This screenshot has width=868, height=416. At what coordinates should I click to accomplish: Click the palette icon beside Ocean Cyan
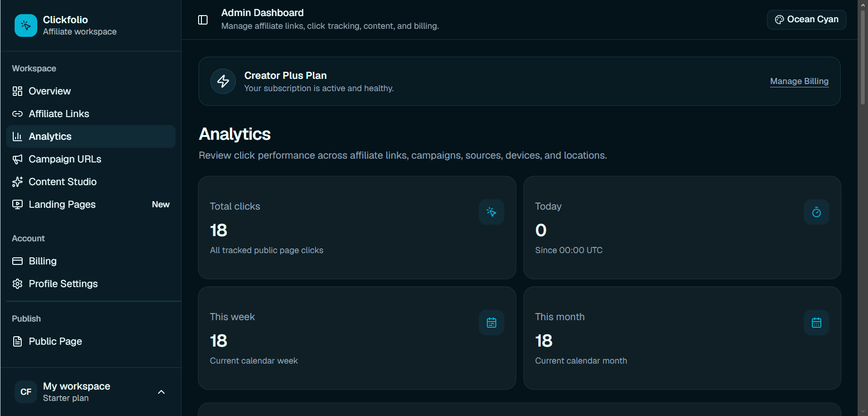tap(779, 20)
